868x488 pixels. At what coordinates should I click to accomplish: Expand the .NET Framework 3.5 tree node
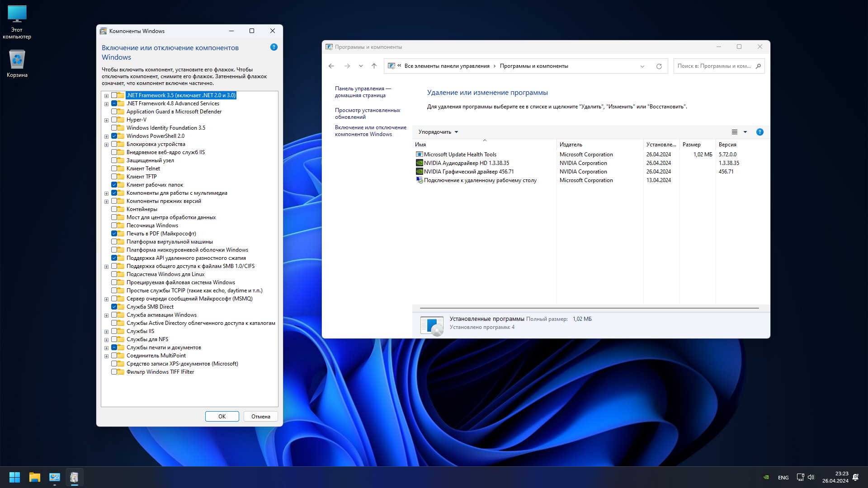tap(106, 96)
